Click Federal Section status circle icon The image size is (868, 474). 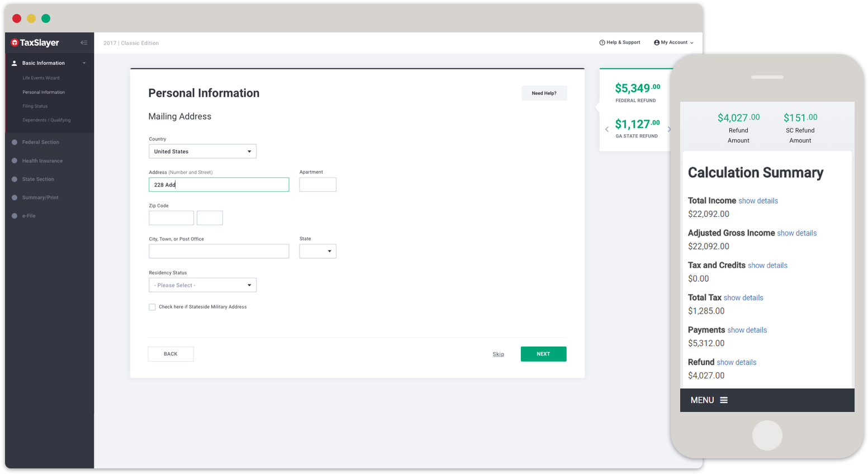point(15,142)
